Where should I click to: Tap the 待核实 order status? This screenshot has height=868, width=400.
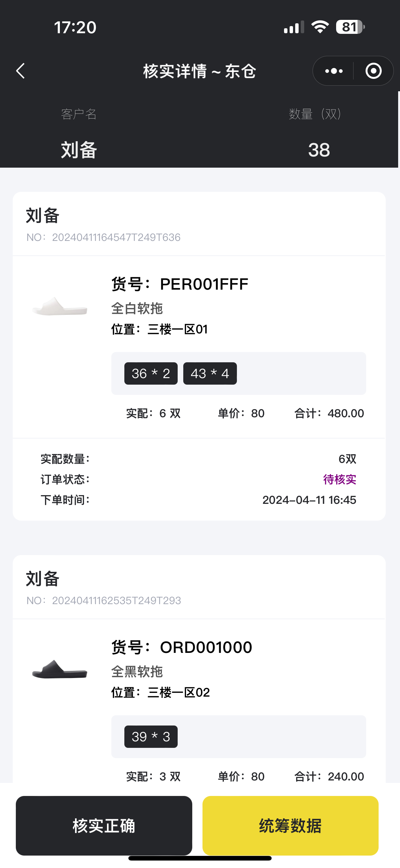[x=340, y=479]
